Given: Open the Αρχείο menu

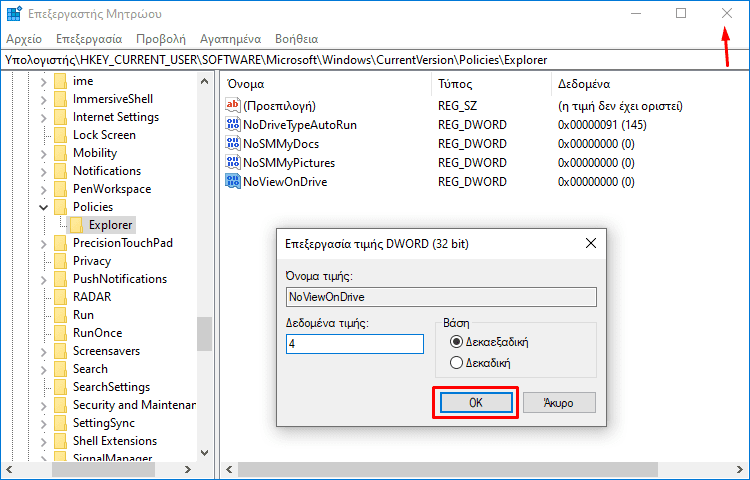Looking at the screenshot, I should click(24, 39).
